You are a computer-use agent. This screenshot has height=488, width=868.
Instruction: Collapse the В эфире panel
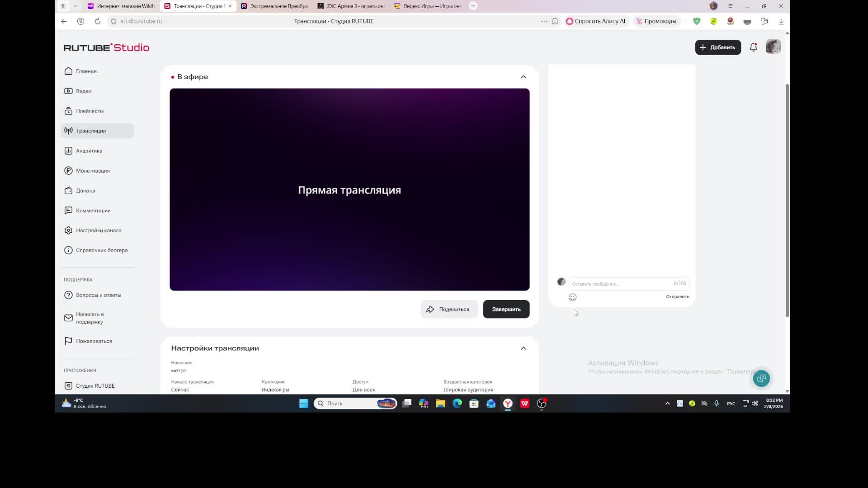(x=524, y=77)
